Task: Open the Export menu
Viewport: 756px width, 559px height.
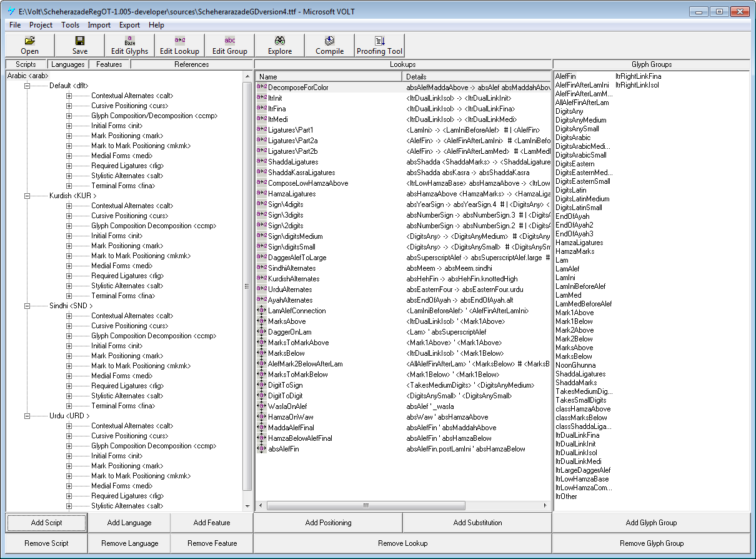Action: [x=130, y=25]
